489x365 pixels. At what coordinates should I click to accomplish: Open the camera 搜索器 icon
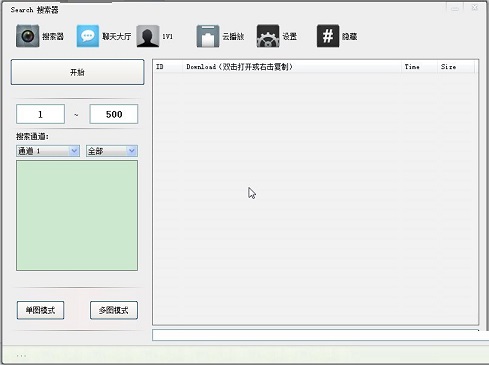click(x=27, y=36)
